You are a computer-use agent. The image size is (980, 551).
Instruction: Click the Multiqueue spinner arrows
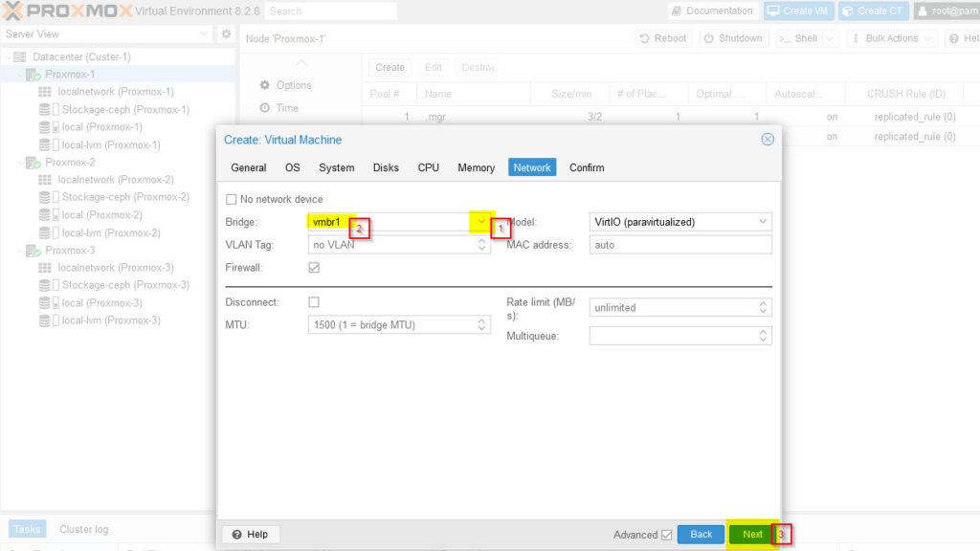pyautogui.click(x=763, y=336)
